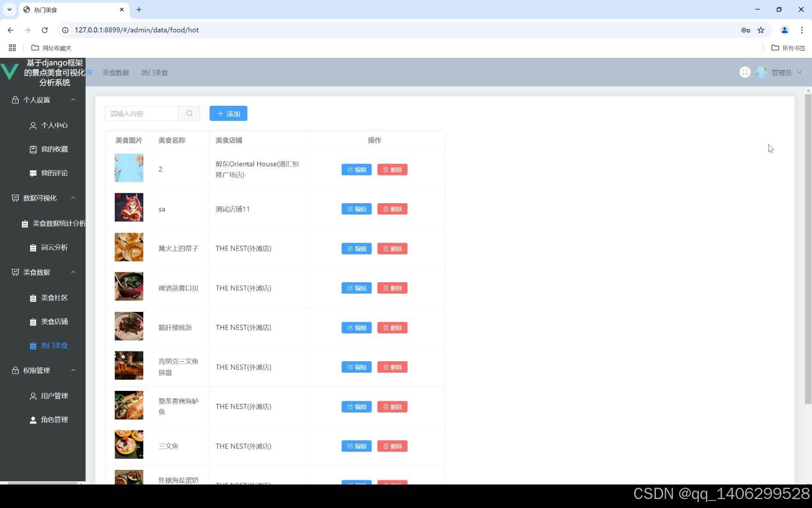Bookmark this page with star icon

(761, 30)
